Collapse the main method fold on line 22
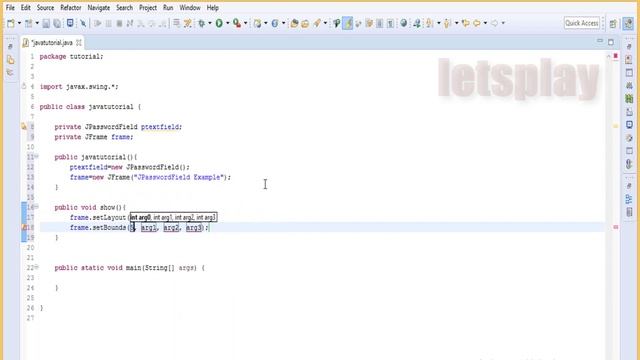This screenshot has height=360, width=640. 36,267
